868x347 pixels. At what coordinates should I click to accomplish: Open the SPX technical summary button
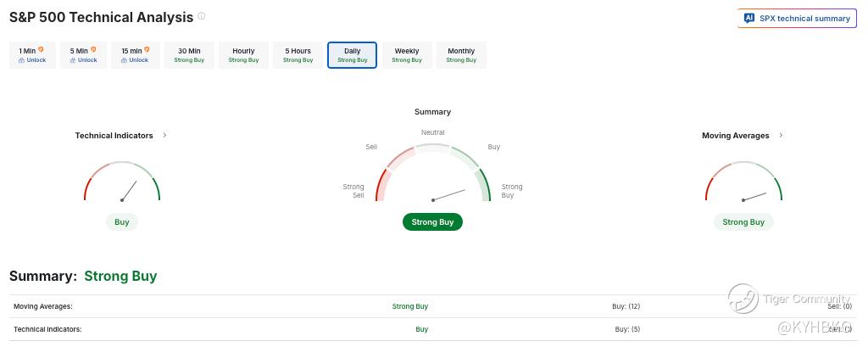click(797, 19)
